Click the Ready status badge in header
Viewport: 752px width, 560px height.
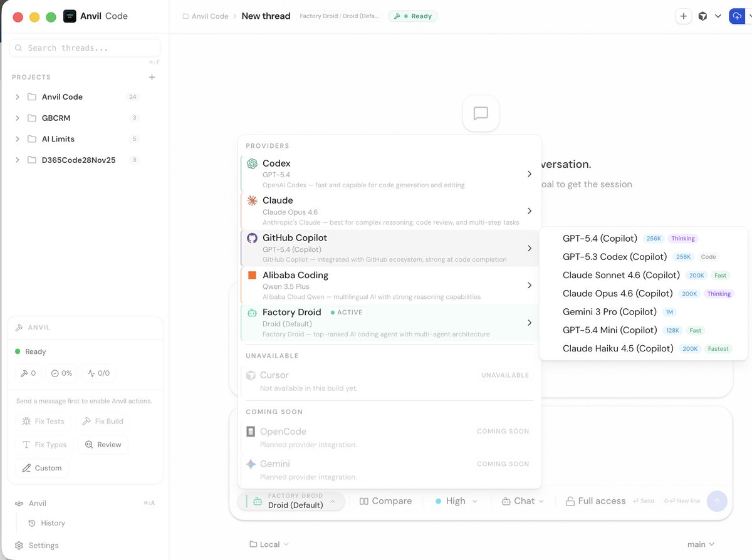tap(413, 16)
